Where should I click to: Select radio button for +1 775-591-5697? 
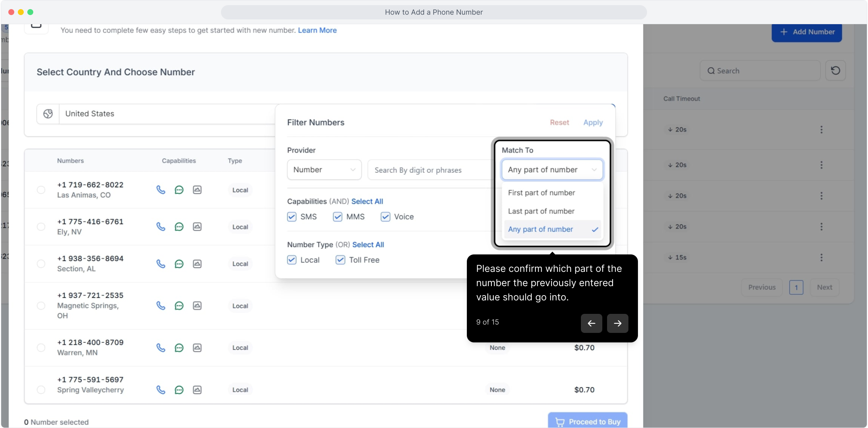[41, 390]
